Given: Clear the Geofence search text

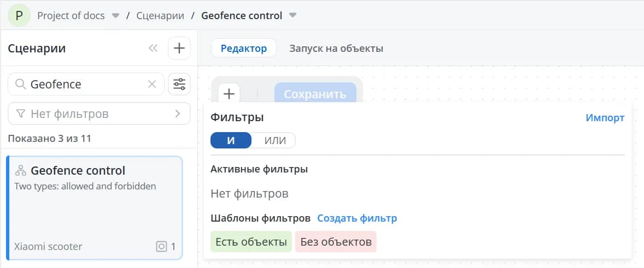Looking at the screenshot, I should pyautogui.click(x=152, y=85).
